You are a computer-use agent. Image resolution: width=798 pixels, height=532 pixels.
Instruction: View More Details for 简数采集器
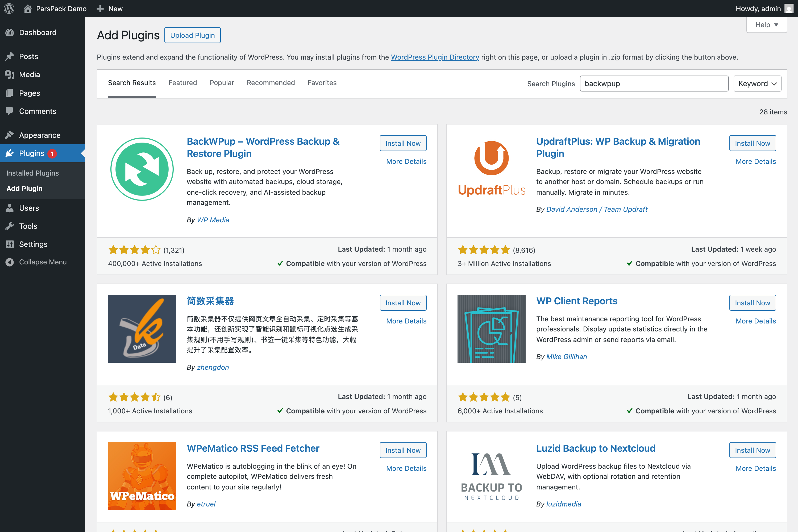pos(406,321)
